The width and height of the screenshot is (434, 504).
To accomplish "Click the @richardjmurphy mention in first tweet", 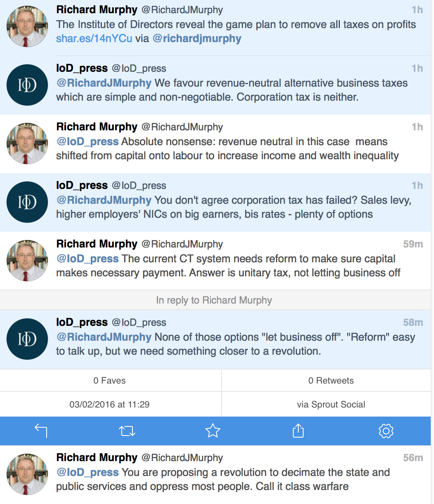I will point(197,39).
